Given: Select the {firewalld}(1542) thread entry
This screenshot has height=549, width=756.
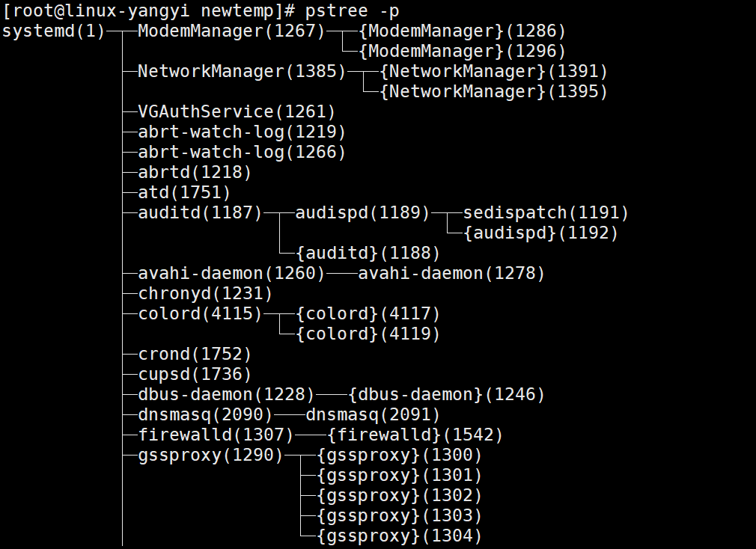Looking at the screenshot, I should click(415, 435).
